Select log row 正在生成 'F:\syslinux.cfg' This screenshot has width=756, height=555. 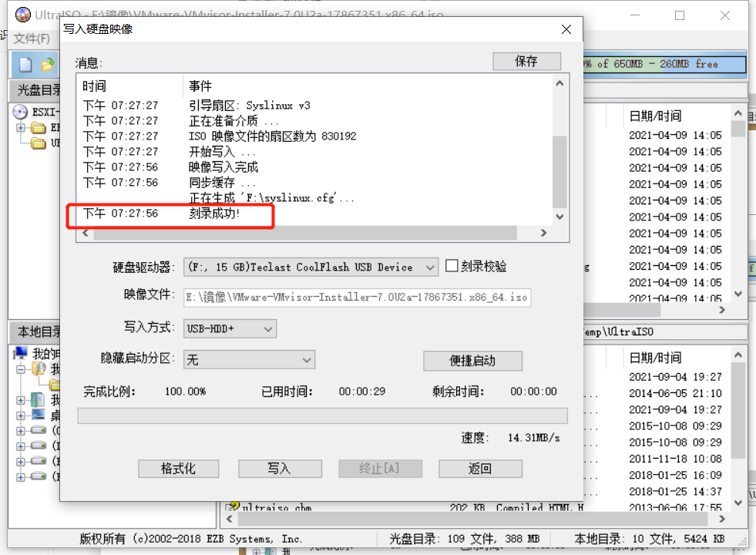pos(271,197)
